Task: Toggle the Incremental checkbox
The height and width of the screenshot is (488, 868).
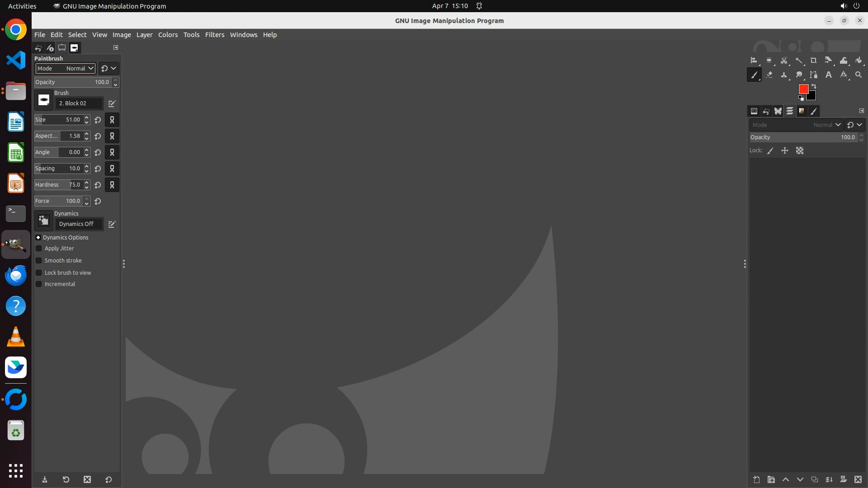Action: [39, 284]
